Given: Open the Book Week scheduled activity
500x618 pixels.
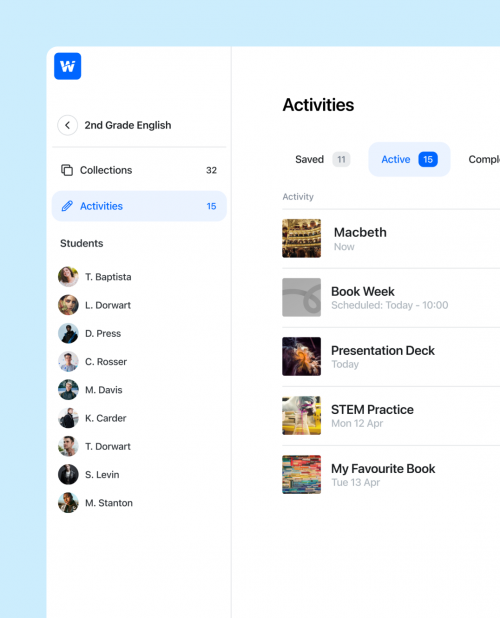Looking at the screenshot, I should [391, 298].
